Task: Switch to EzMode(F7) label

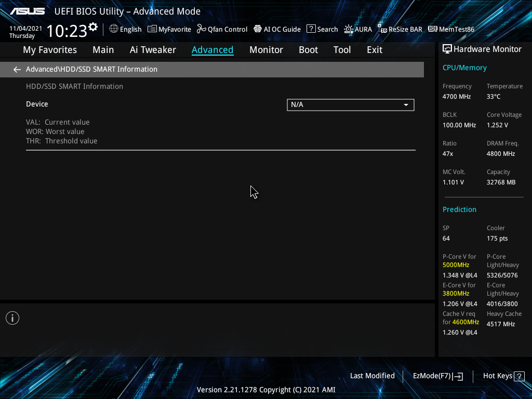Action: point(432,376)
